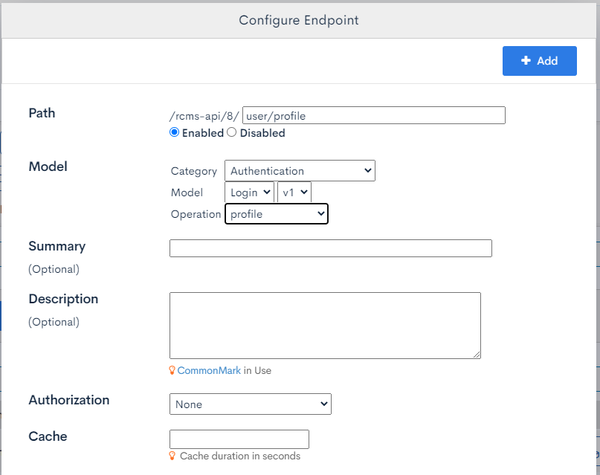Open the Operation dropdown showing profile
This screenshot has width=600, height=475.
(276, 214)
